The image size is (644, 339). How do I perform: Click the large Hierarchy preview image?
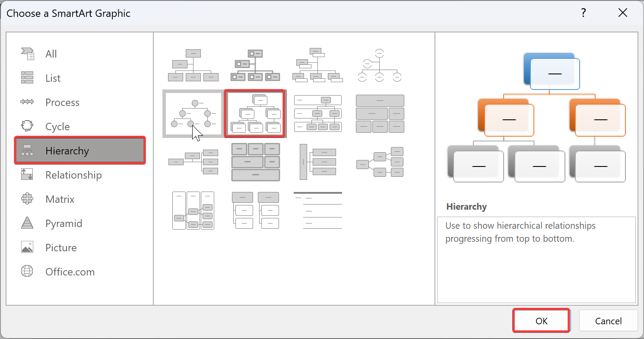(536, 117)
